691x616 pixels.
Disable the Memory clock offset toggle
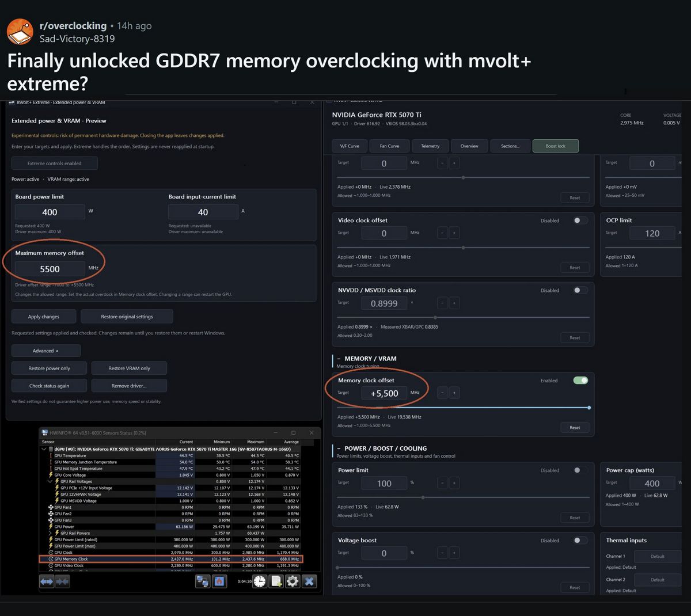pyautogui.click(x=580, y=381)
